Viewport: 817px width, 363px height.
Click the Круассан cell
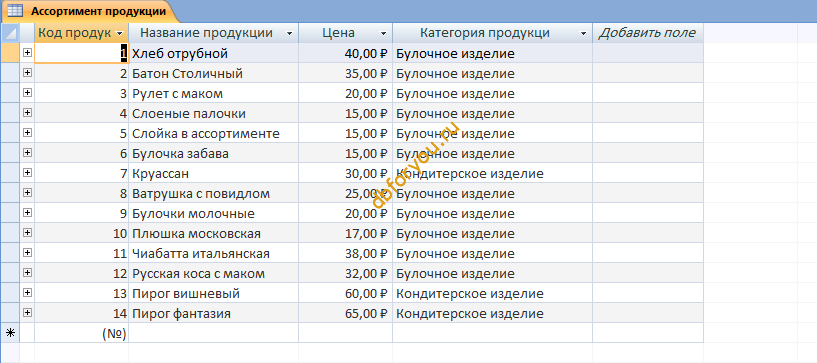214,173
